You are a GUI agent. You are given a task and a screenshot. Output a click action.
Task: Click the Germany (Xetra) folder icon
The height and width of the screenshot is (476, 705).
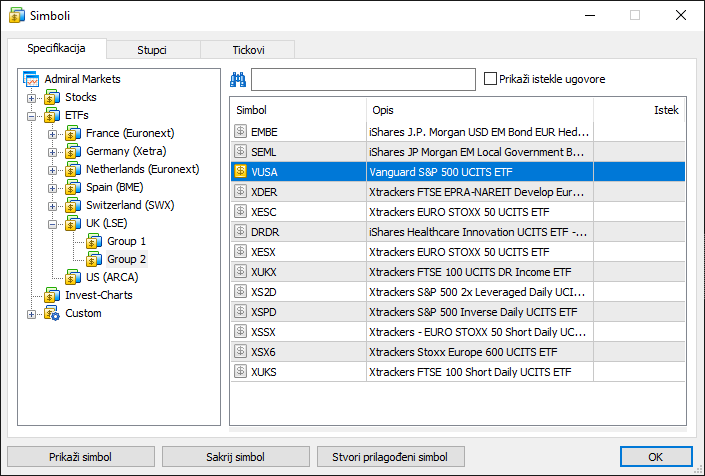[73, 151]
